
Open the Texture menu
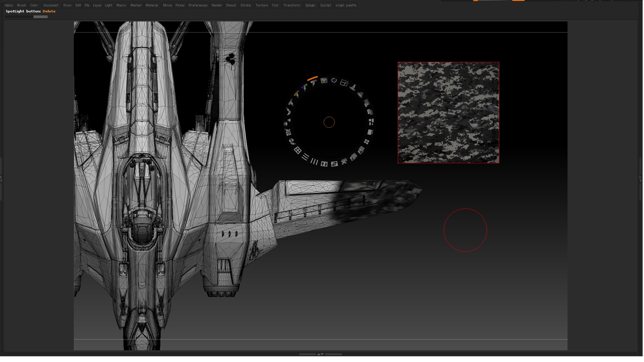262,5
